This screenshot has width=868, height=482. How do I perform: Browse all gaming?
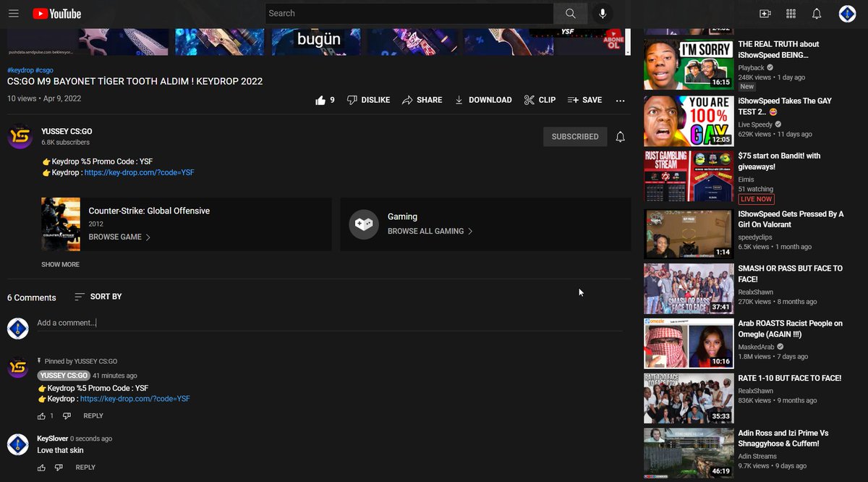point(430,232)
